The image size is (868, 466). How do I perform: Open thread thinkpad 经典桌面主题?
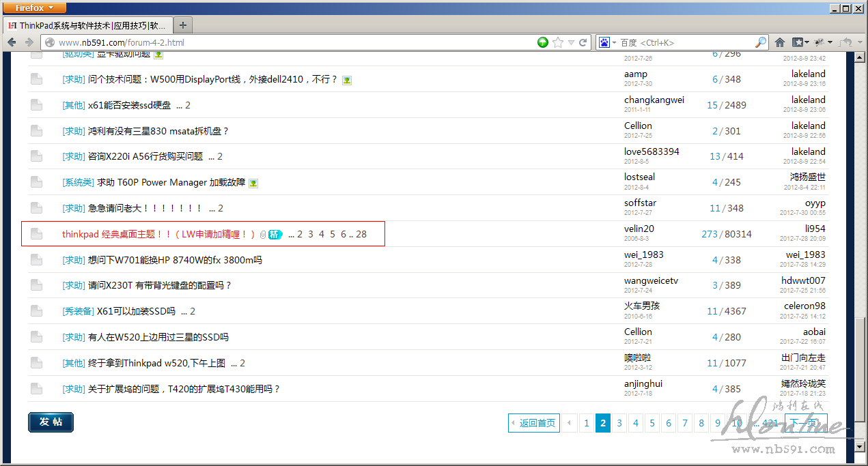tap(159, 234)
